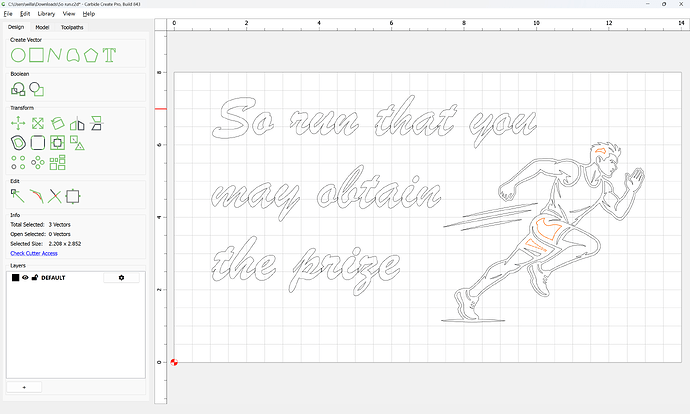Open the Node Edit tool
The height and width of the screenshot is (414, 690).
pos(17,196)
